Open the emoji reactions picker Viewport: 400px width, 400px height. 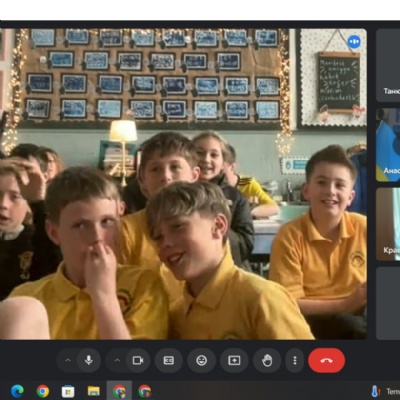point(201,360)
